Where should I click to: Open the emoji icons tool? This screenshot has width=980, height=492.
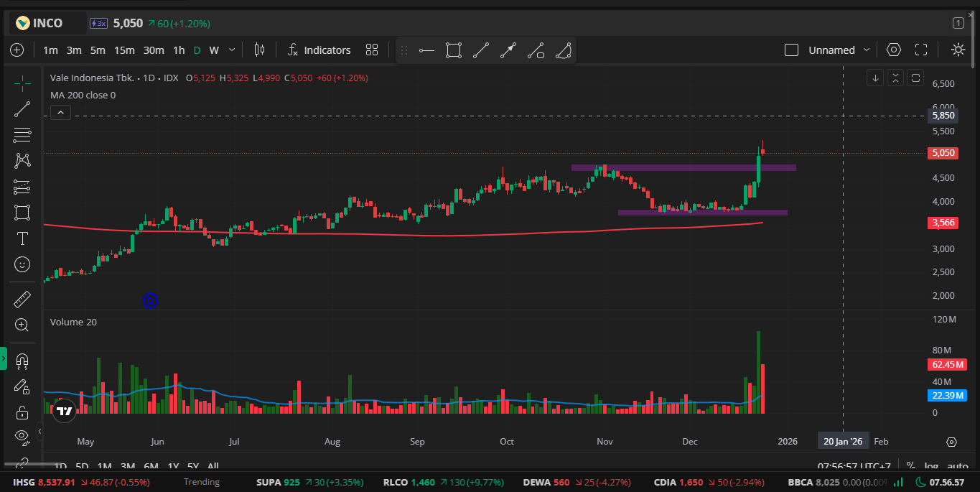point(22,264)
